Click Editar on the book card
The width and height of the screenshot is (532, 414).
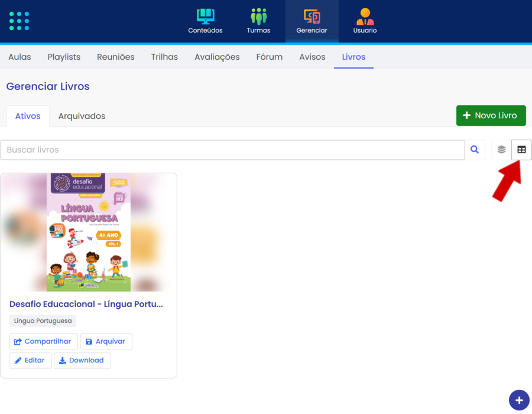30,361
